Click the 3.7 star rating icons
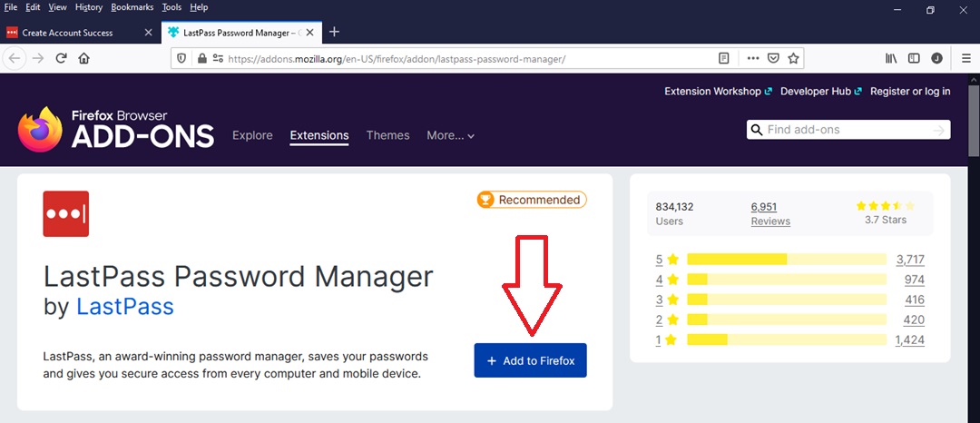980x423 pixels. click(885, 205)
